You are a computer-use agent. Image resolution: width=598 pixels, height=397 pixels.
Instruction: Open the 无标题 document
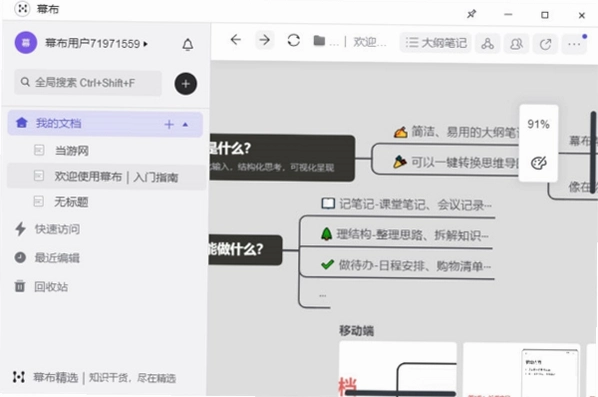click(71, 202)
